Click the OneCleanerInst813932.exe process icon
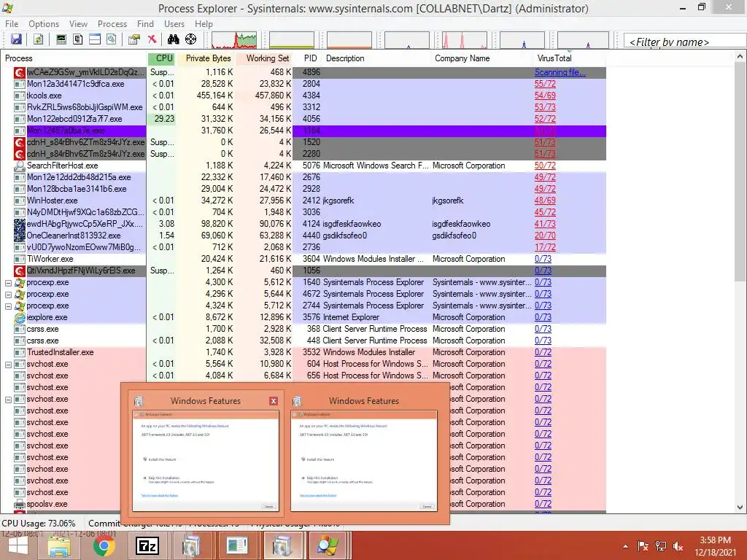747x560 pixels. click(x=20, y=236)
